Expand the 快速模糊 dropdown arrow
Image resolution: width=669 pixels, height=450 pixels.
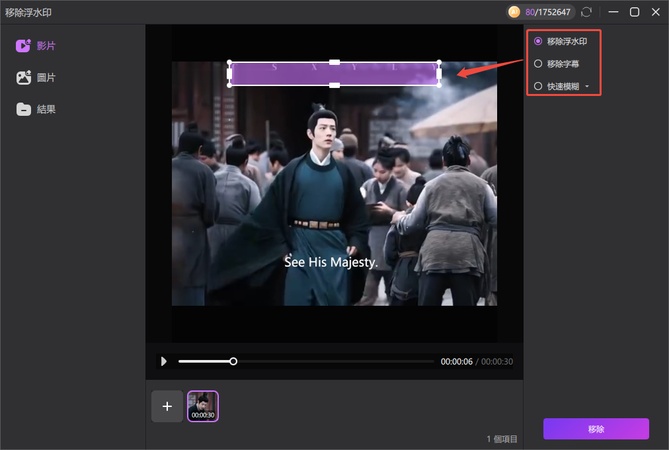tap(587, 87)
